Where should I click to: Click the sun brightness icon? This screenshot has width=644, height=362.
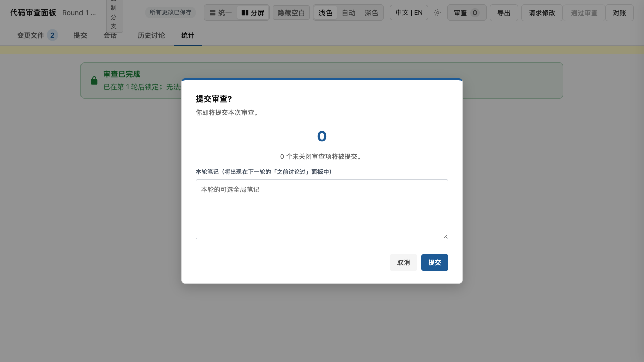[x=438, y=13]
